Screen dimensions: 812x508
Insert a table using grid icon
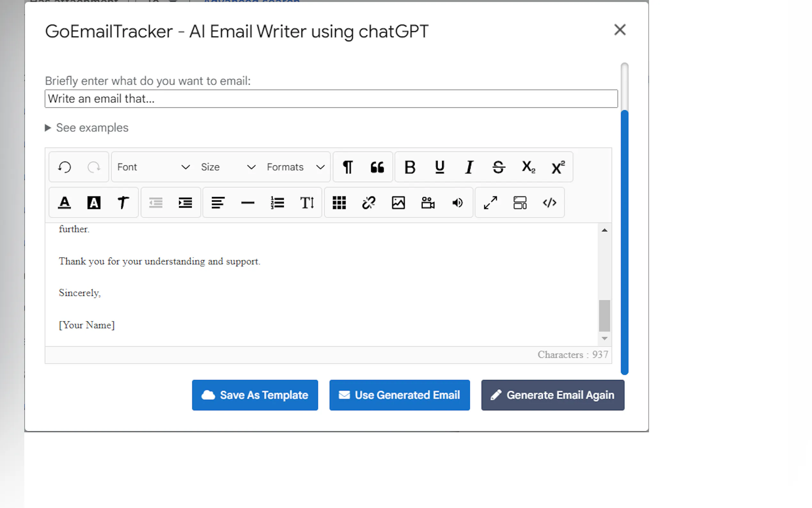point(339,202)
